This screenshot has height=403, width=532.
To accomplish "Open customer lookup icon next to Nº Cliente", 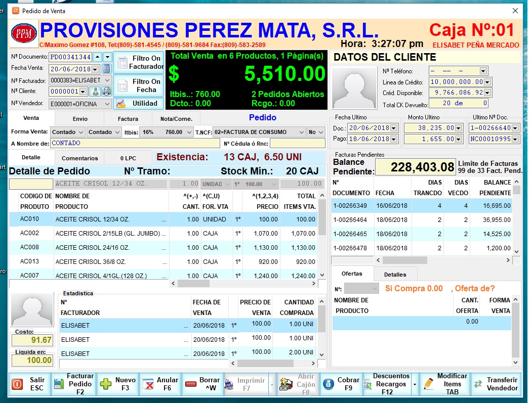I will [x=95, y=92].
